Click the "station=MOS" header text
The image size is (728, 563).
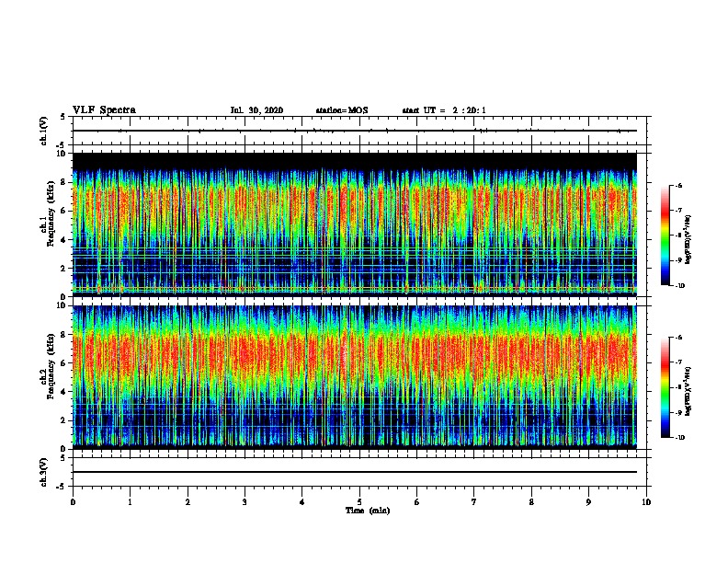tap(342, 110)
